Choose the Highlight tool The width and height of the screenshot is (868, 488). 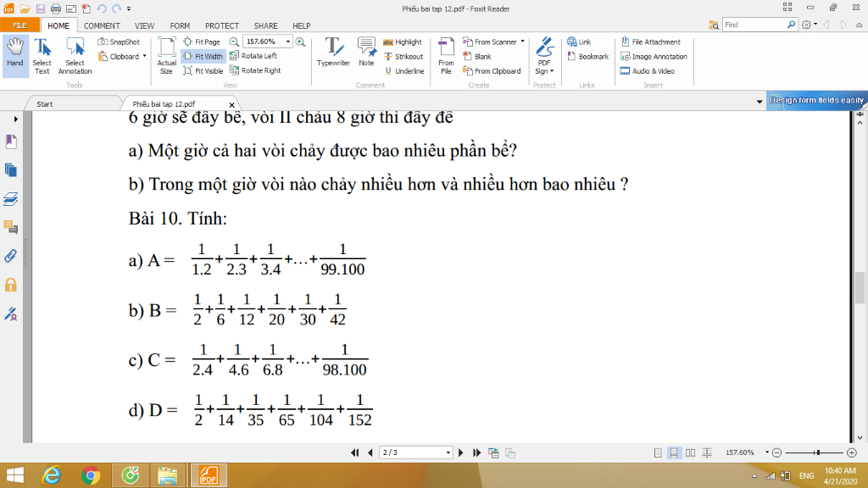pyautogui.click(x=403, y=42)
